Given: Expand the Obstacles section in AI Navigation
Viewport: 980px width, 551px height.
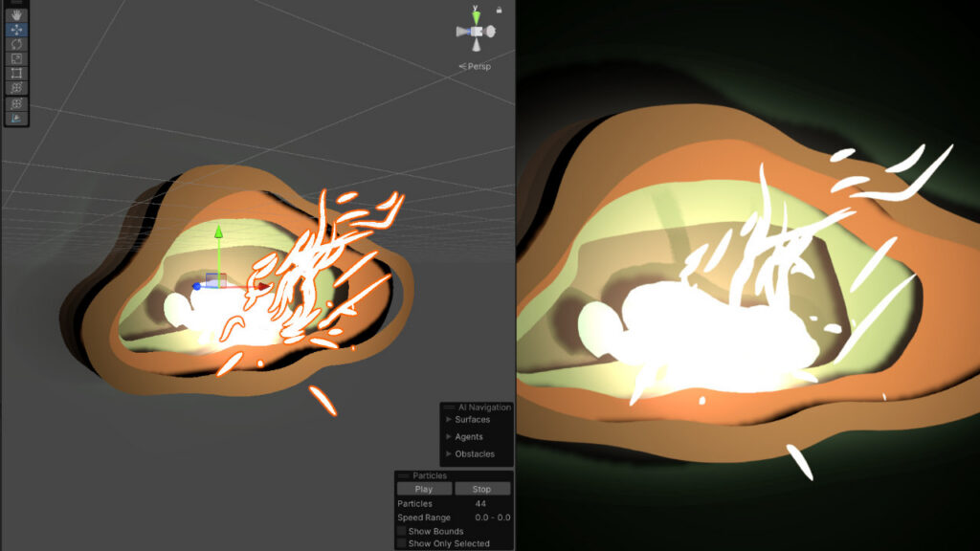Looking at the screenshot, I should click(449, 453).
